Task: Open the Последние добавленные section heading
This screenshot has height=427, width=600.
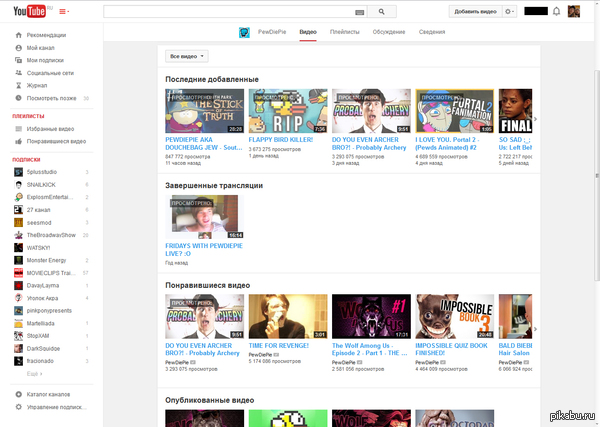Action: click(212, 79)
